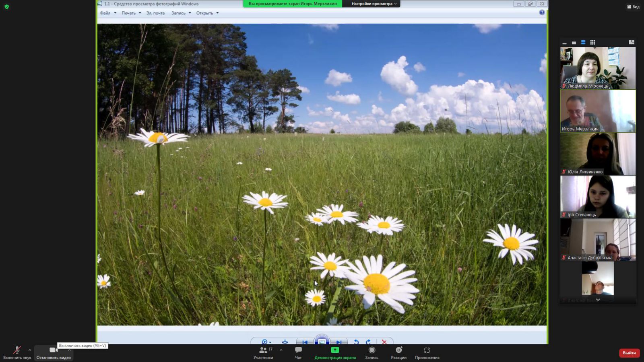Unmute microphone with Включить звук
Screen dimensions: 644x362
pos(17,352)
